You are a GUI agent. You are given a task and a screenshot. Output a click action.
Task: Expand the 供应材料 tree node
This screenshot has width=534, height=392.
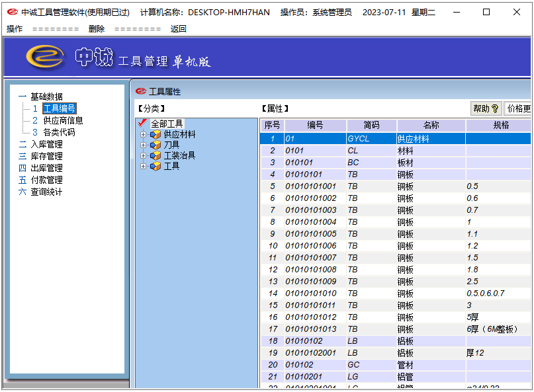(143, 134)
